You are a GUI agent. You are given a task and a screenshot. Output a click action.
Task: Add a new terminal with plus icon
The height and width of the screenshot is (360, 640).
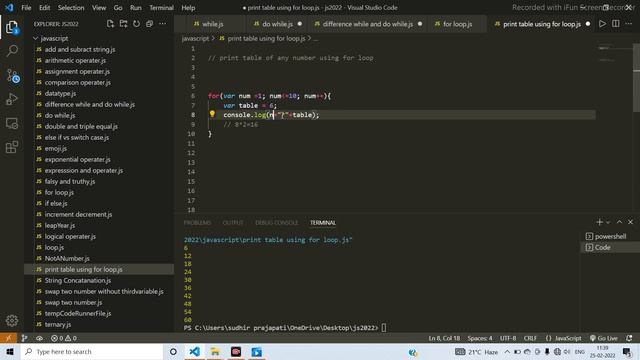click(599, 222)
